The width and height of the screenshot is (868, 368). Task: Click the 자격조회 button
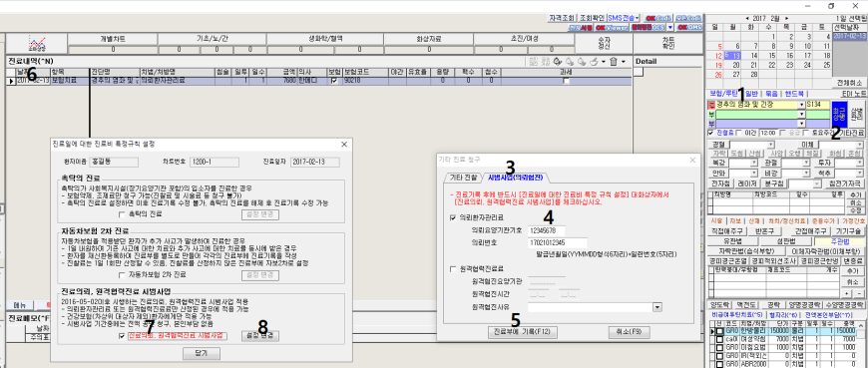click(x=562, y=18)
